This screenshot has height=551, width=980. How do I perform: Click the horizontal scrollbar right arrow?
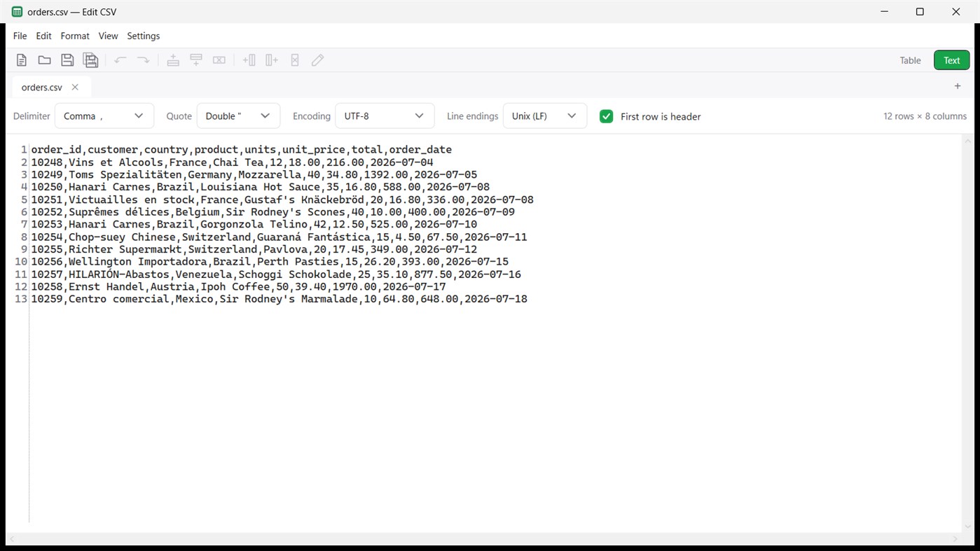coord(956,539)
